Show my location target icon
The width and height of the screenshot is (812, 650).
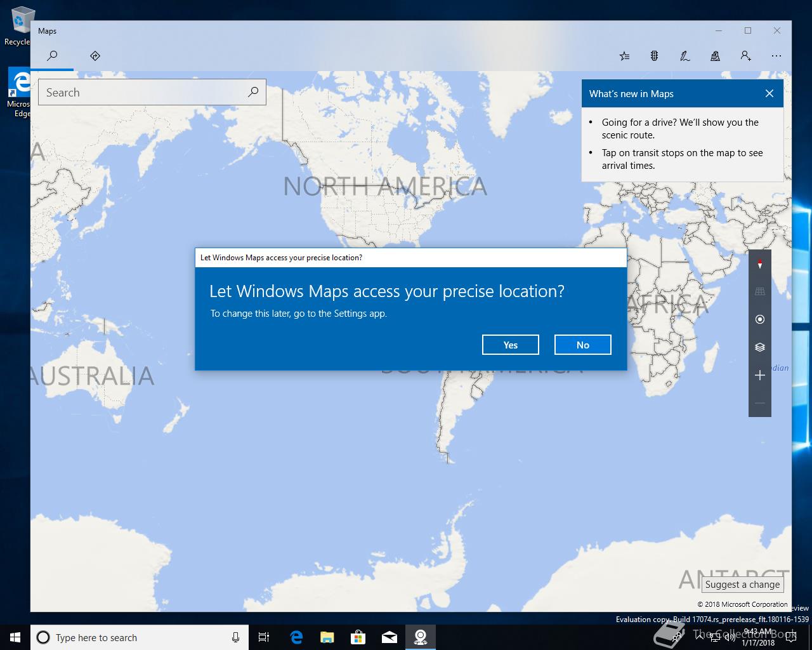coord(760,319)
